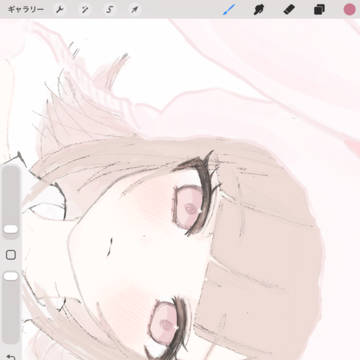360x360 pixels.
Task: Open the ギャラリー gallery view
Action: click(25, 9)
